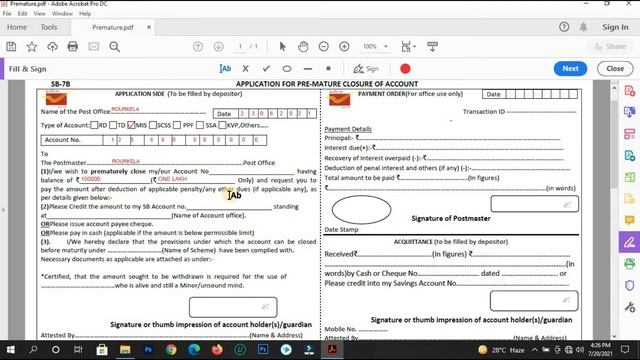This screenshot has height=360, width=640.
Task: Open the help question mark icon
Action: (x=564, y=27)
